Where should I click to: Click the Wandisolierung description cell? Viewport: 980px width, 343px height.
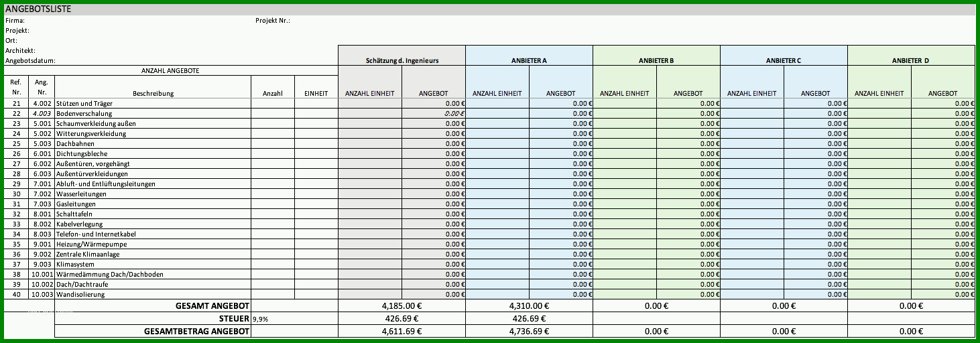[x=154, y=294]
